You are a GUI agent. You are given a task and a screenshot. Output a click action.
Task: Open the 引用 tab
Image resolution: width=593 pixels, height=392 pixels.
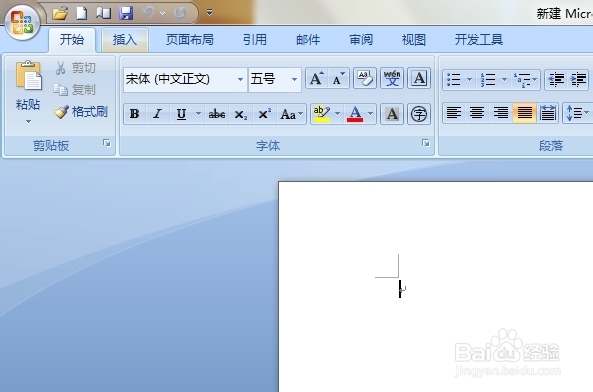[255, 40]
